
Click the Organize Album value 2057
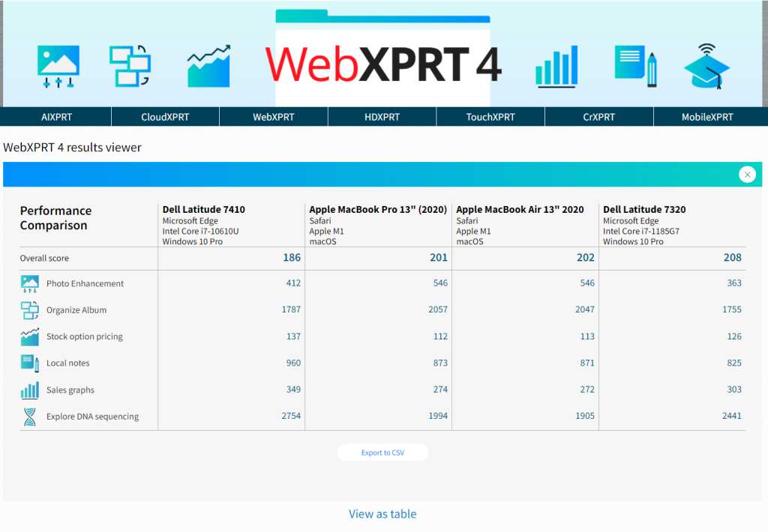coord(438,309)
